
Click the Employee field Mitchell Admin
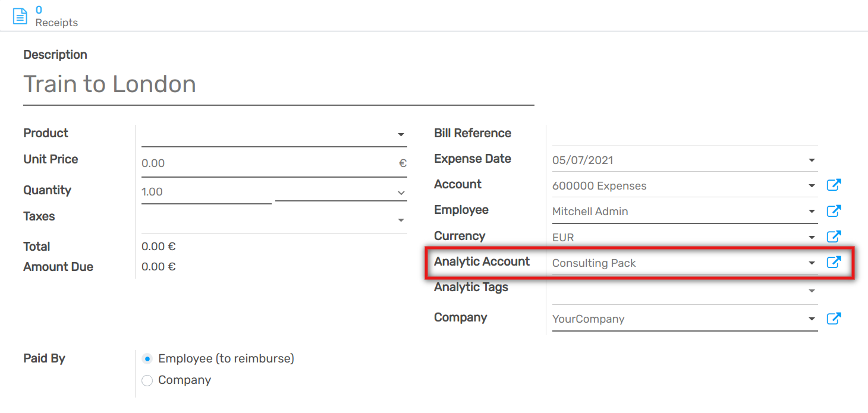(678, 212)
